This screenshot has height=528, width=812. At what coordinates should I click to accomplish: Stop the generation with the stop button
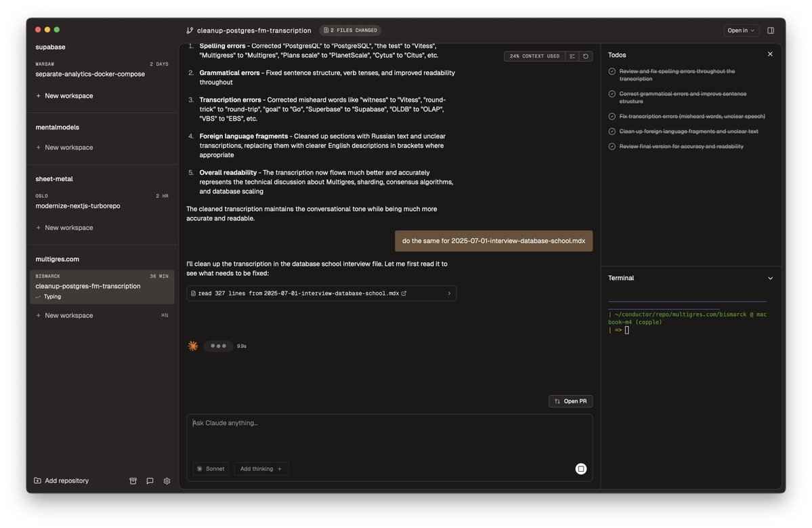580,469
